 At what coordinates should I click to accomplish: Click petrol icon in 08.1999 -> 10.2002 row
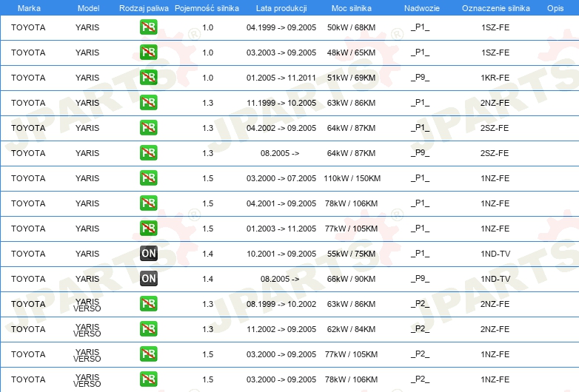click(148, 303)
